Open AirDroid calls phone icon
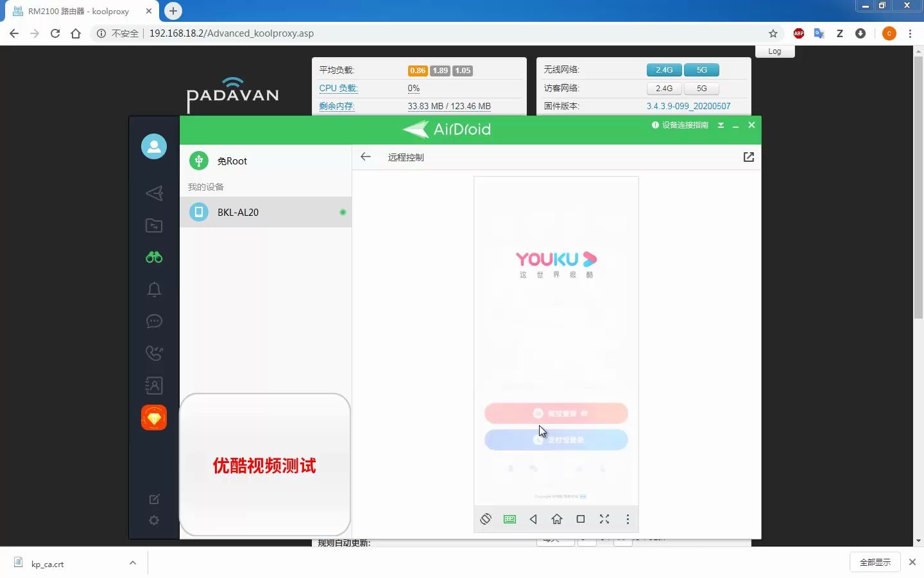The height and width of the screenshot is (578, 924). (x=154, y=353)
